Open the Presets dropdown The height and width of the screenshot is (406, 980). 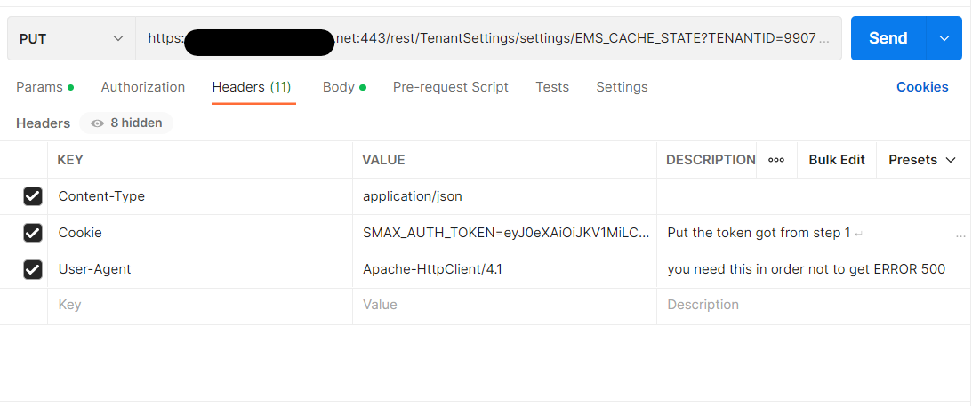[922, 160]
